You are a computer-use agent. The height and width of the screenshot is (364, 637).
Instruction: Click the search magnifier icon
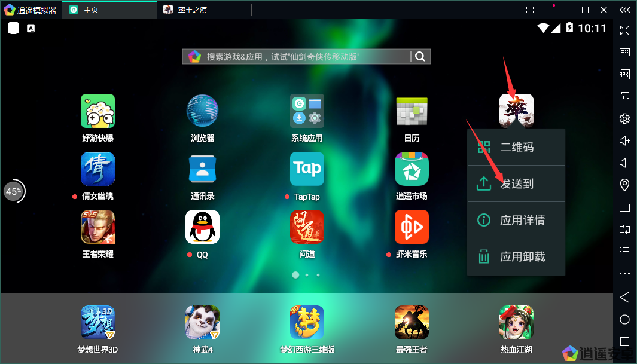coord(420,56)
